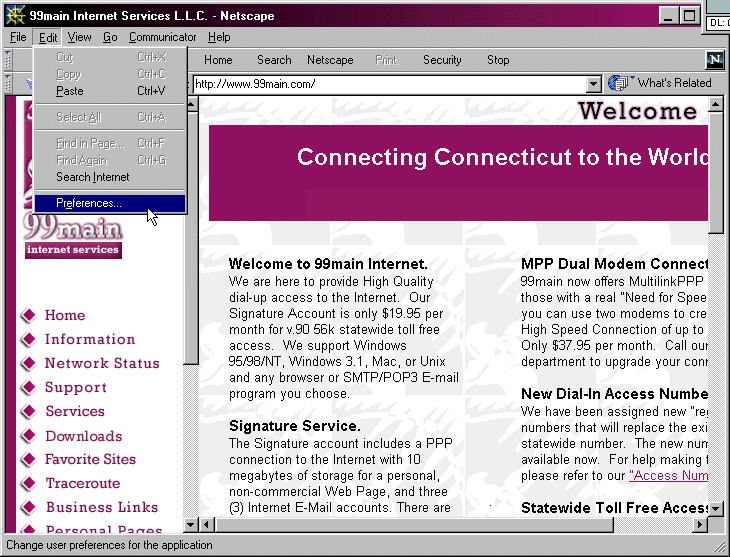Click the location toolbar collapse handle
The height and width of the screenshot is (557, 730).
click(8, 83)
